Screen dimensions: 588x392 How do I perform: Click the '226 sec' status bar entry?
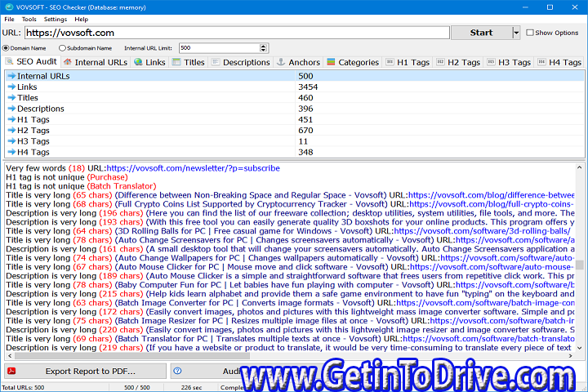(x=191, y=387)
